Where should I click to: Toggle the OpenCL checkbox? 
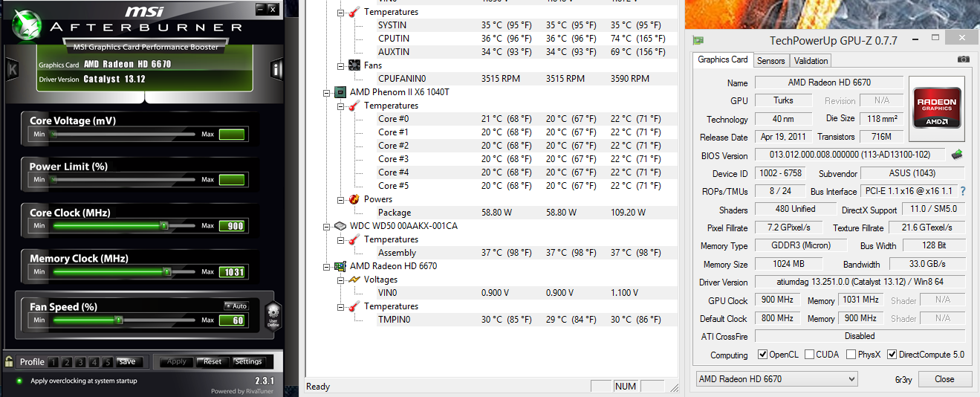point(762,355)
